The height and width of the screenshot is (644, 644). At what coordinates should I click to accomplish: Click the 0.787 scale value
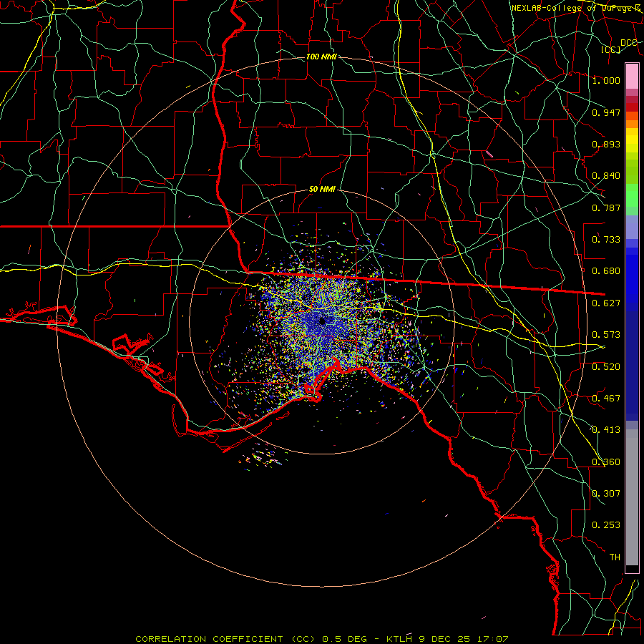click(x=606, y=208)
